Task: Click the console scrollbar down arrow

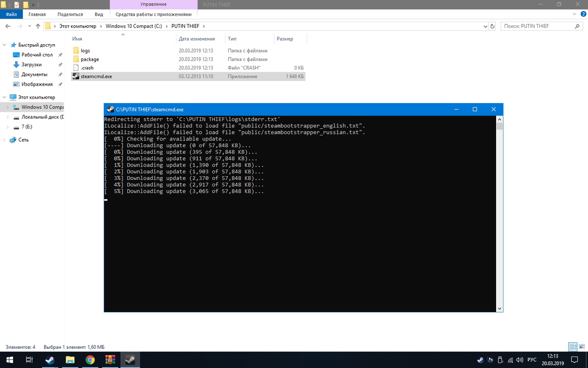Action: (x=499, y=309)
